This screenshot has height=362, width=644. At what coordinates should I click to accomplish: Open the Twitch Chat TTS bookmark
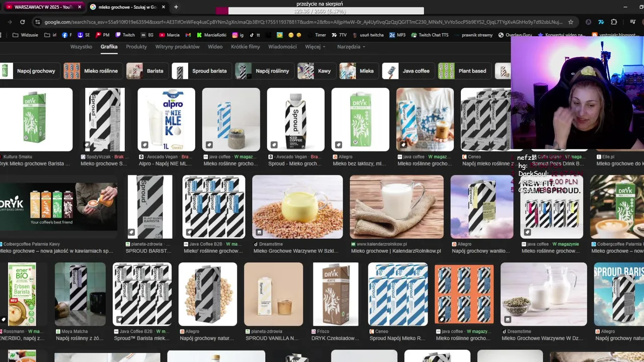430,35
